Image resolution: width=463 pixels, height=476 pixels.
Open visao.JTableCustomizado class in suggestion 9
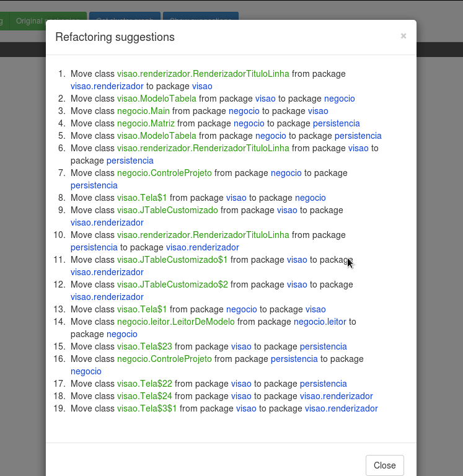pos(167,210)
